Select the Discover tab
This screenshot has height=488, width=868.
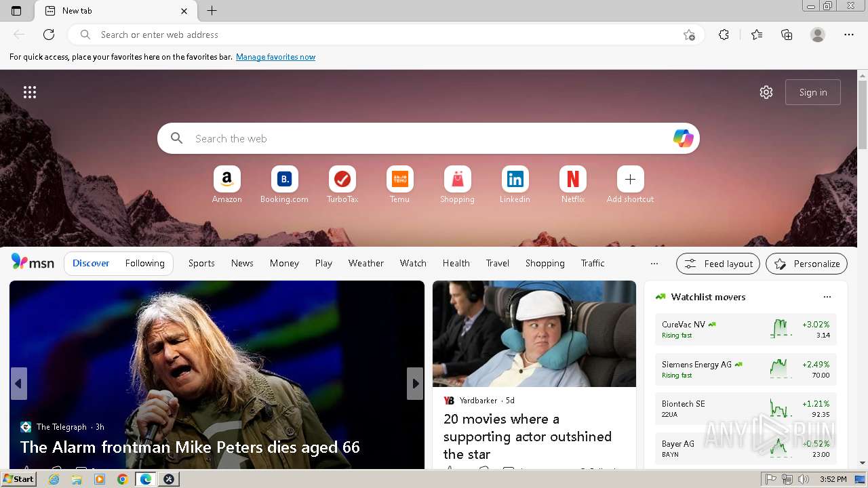(91, 263)
